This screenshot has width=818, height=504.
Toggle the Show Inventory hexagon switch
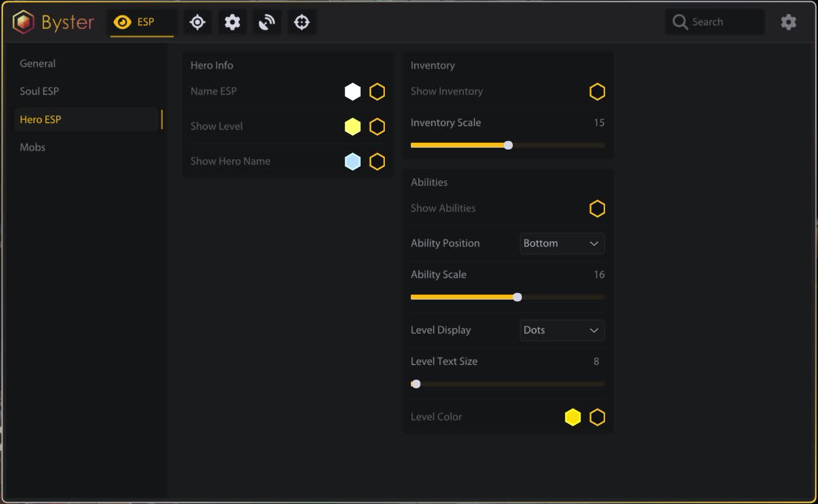(x=597, y=92)
